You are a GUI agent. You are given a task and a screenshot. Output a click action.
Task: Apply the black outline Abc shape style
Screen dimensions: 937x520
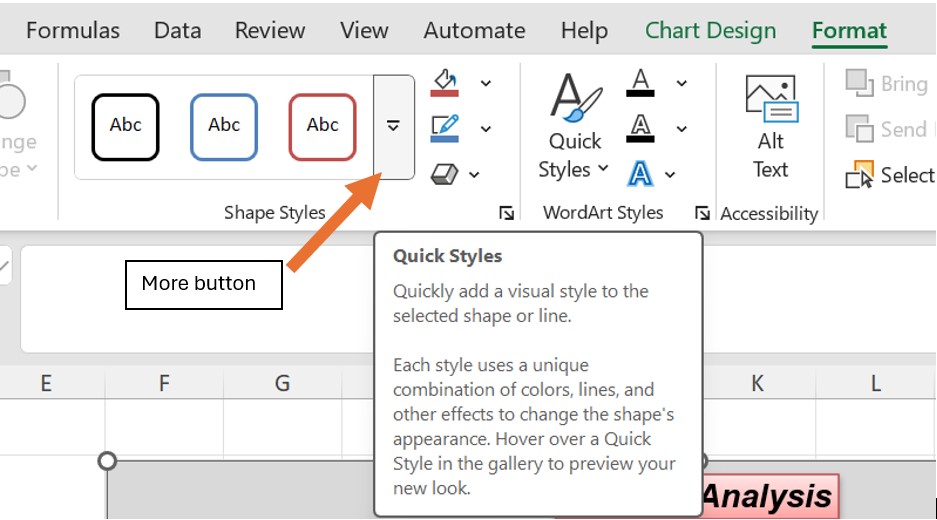click(x=125, y=127)
